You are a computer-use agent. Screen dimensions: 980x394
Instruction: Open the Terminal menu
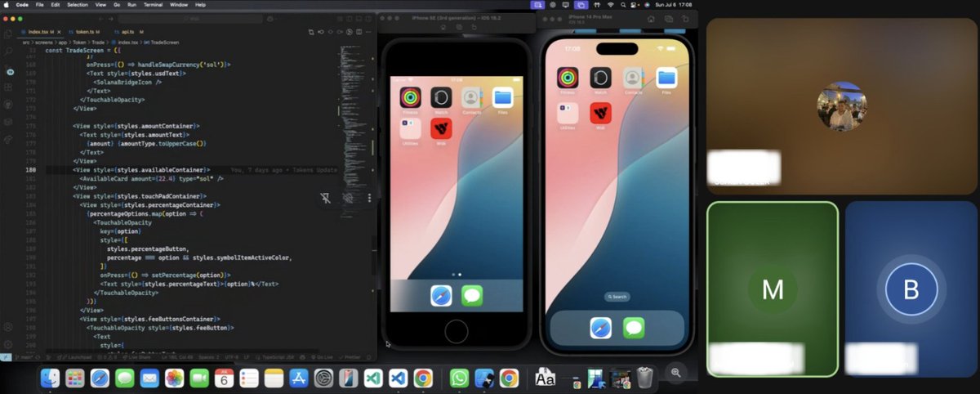click(154, 5)
